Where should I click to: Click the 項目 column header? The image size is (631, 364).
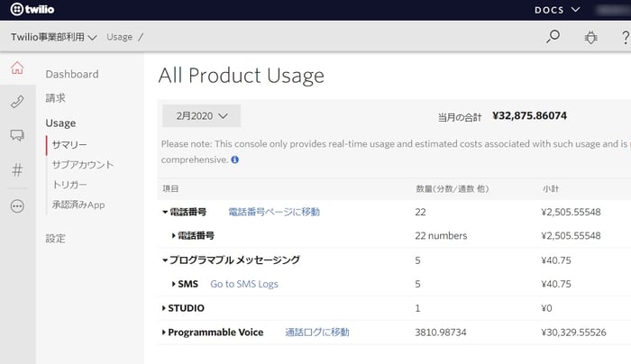pyautogui.click(x=170, y=188)
